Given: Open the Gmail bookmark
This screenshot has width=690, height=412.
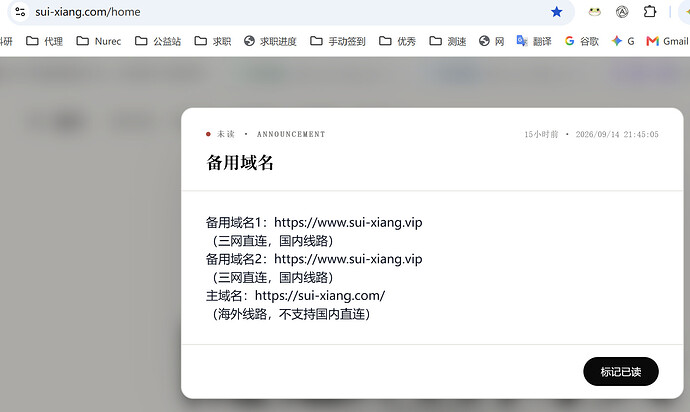Looking at the screenshot, I should coord(667,41).
